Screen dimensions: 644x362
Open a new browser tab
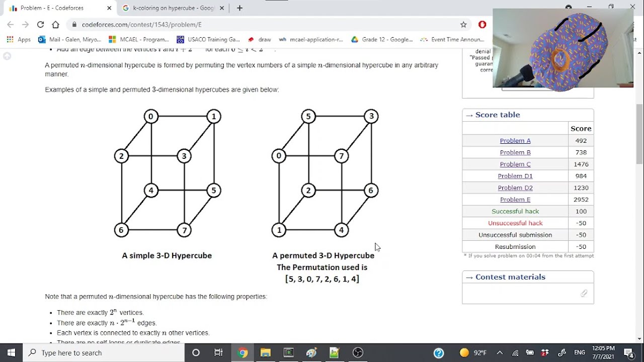(239, 8)
